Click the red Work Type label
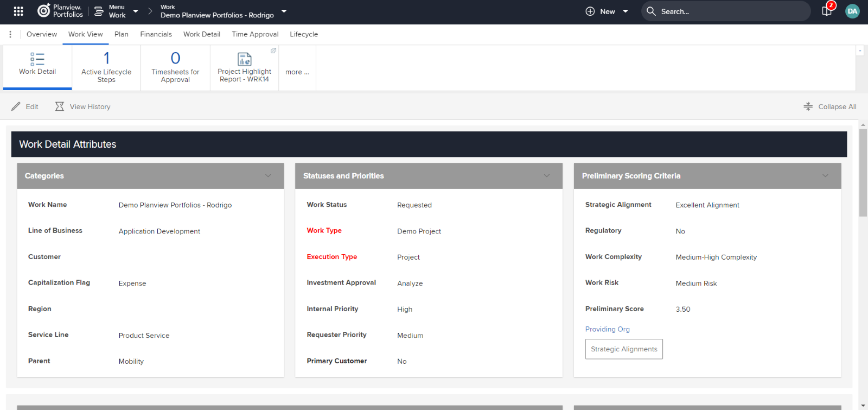 tap(324, 231)
